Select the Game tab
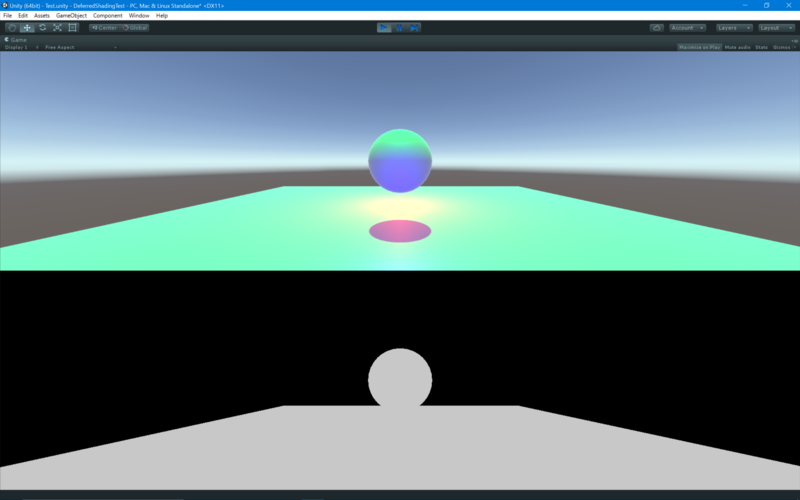 pos(16,40)
